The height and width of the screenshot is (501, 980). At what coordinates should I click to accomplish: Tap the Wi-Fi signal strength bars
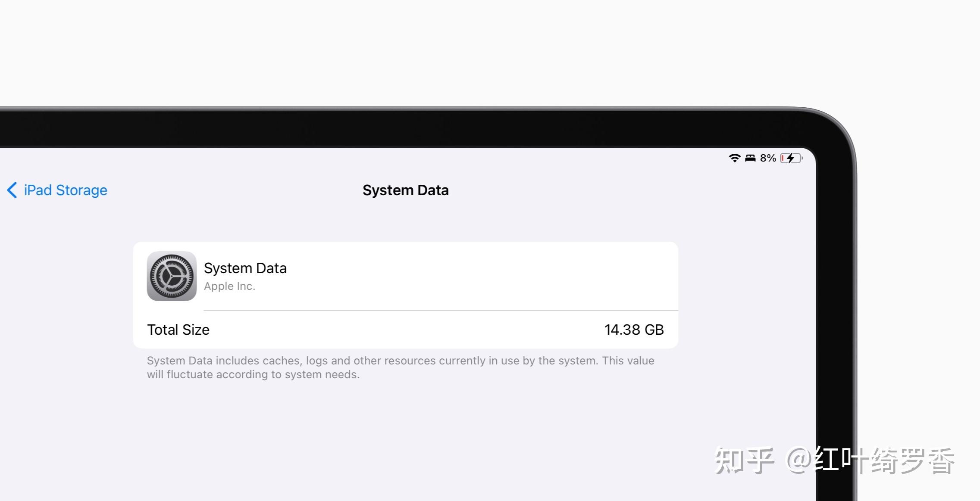coord(735,158)
